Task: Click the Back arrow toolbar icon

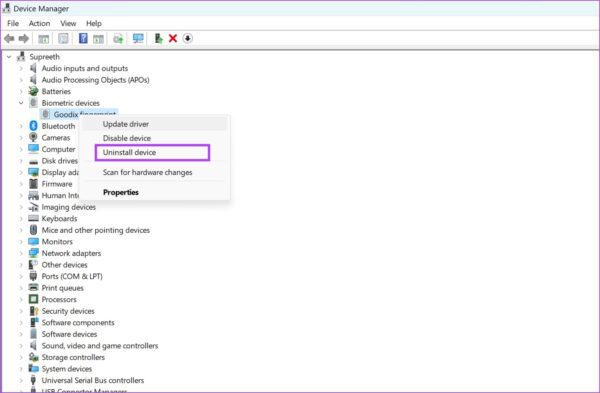Action: click(x=9, y=38)
